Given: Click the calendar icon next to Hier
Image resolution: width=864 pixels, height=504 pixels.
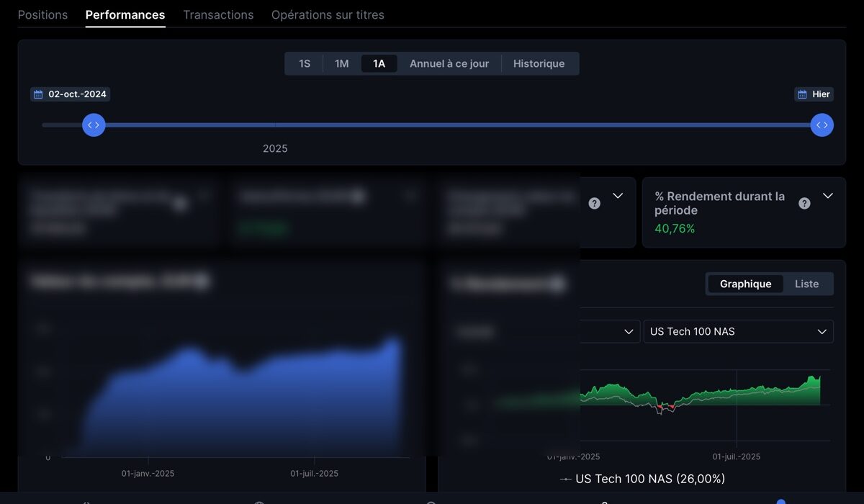Looking at the screenshot, I should tap(803, 94).
